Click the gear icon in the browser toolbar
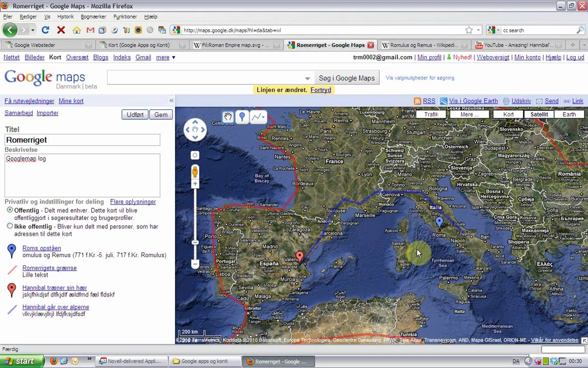The height and width of the screenshot is (368, 588). point(150,30)
